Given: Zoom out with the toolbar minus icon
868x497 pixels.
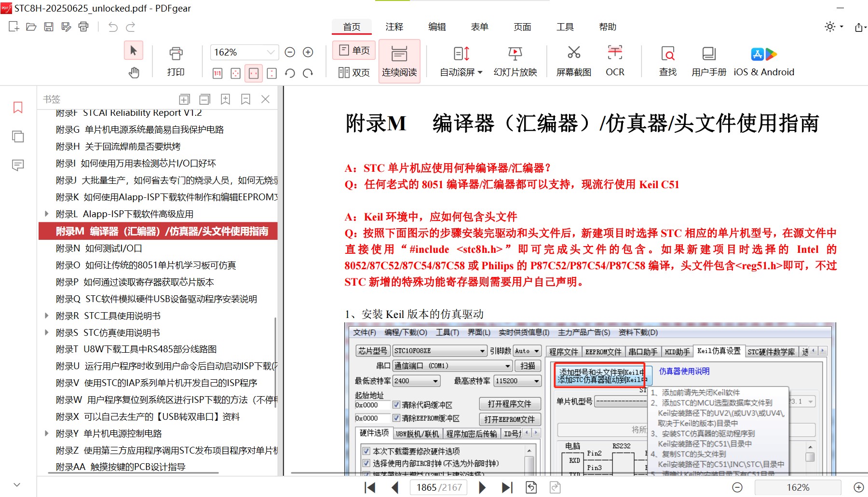Looking at the screenshot, I should click(x=290, y=52).
